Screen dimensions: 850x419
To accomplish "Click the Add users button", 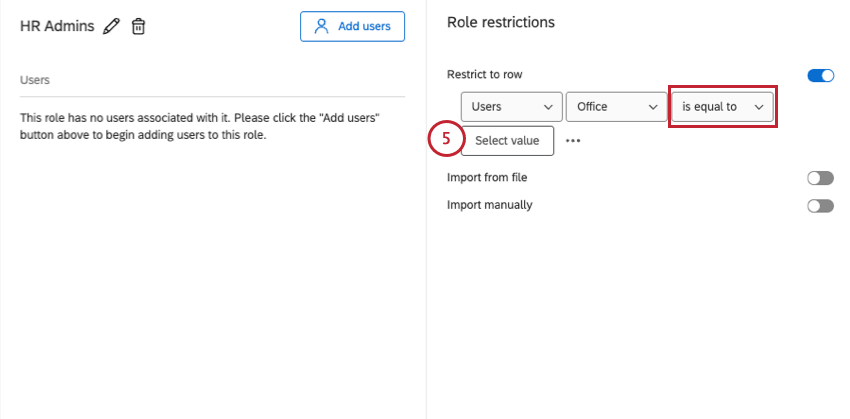I will (352, 27).
